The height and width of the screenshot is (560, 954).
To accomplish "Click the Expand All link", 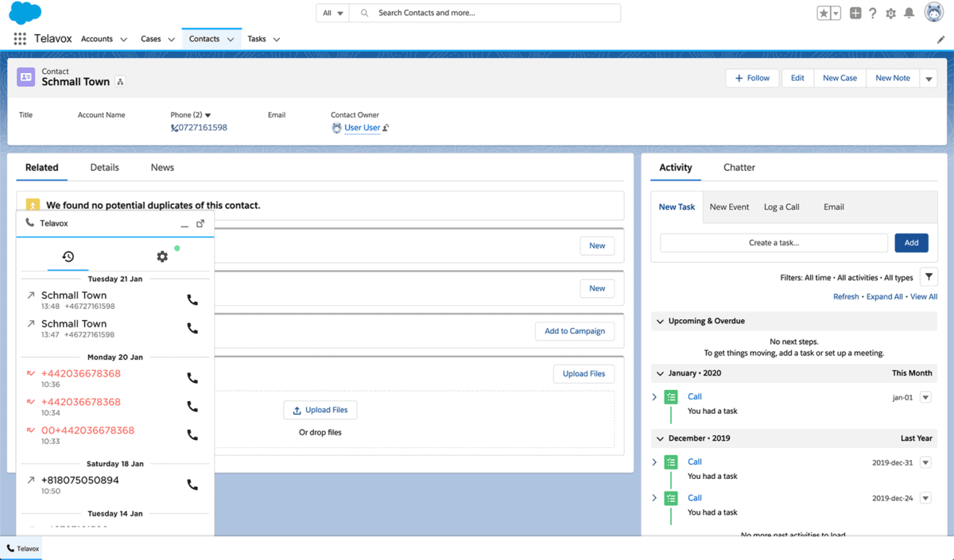I will tap(885, 297).
